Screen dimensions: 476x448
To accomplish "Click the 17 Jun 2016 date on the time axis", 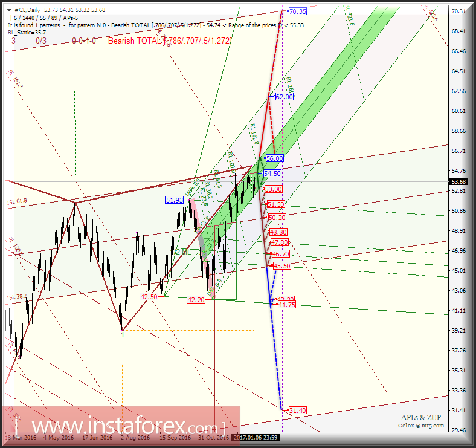I will click(x=97, y=437).
